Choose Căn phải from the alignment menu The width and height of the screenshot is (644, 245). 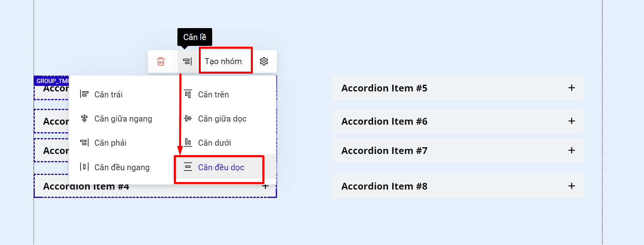pos(110,143)
